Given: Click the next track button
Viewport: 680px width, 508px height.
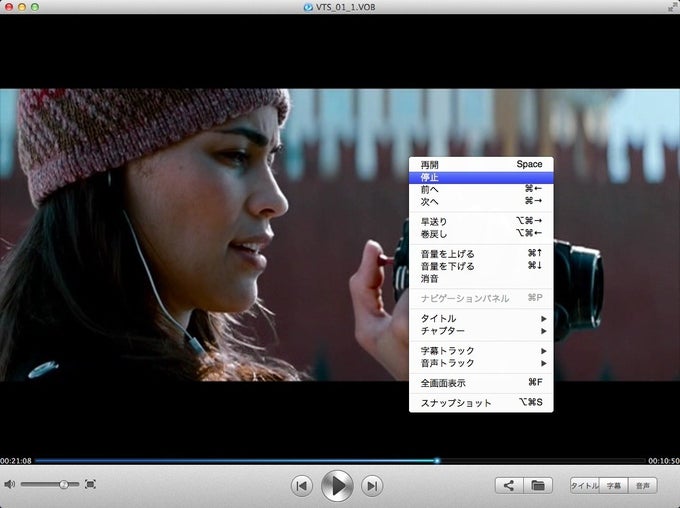Looking at the screenshot, I should 372,485.
